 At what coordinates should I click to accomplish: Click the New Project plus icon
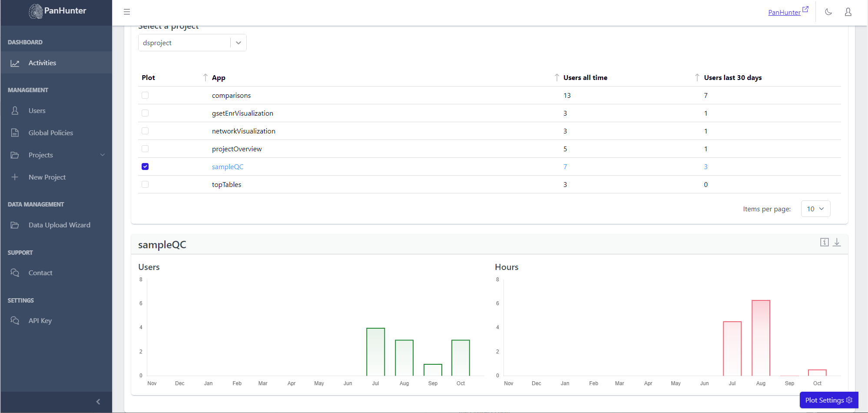[x=15, y=177]
